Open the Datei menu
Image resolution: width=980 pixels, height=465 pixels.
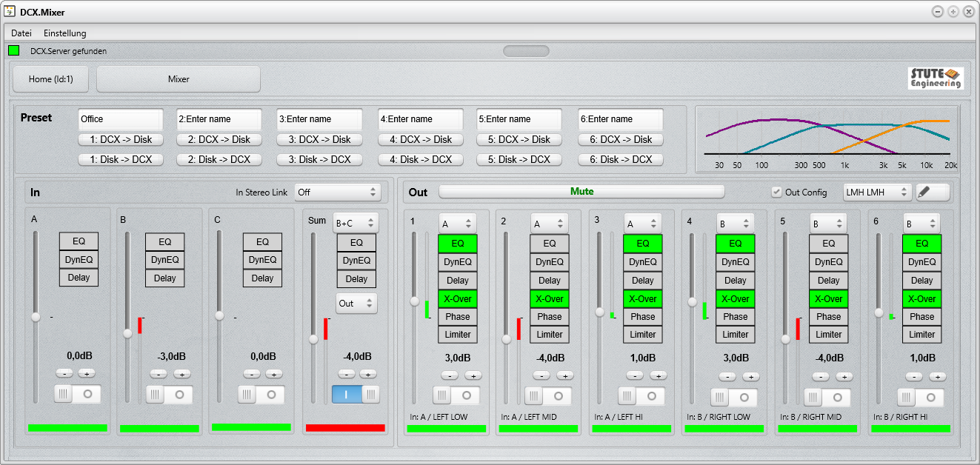click(20, 33)
